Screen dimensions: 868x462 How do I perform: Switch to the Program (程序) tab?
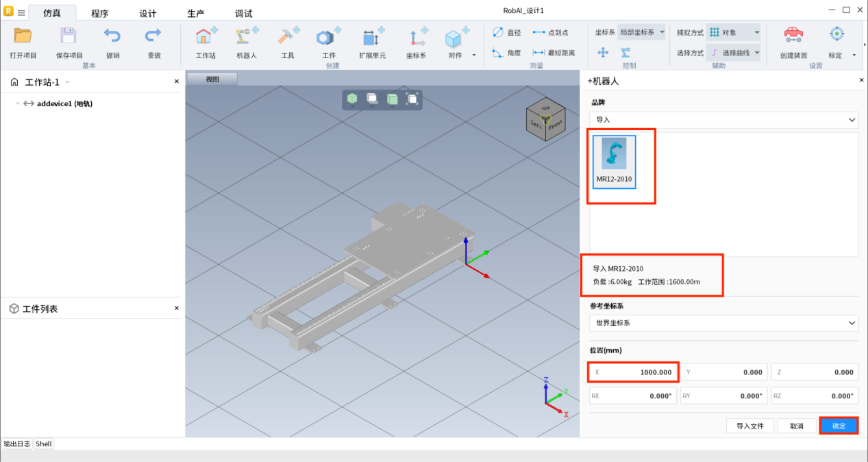(100, 14)
